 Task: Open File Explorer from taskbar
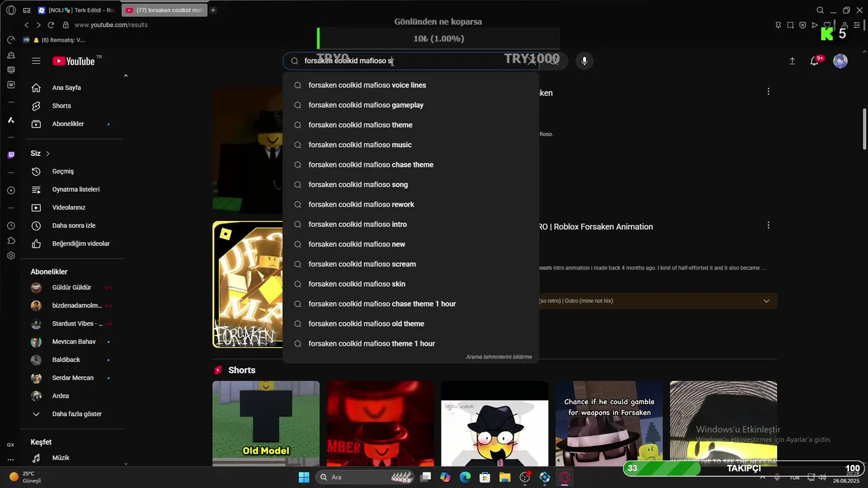[x=505, y=477]
